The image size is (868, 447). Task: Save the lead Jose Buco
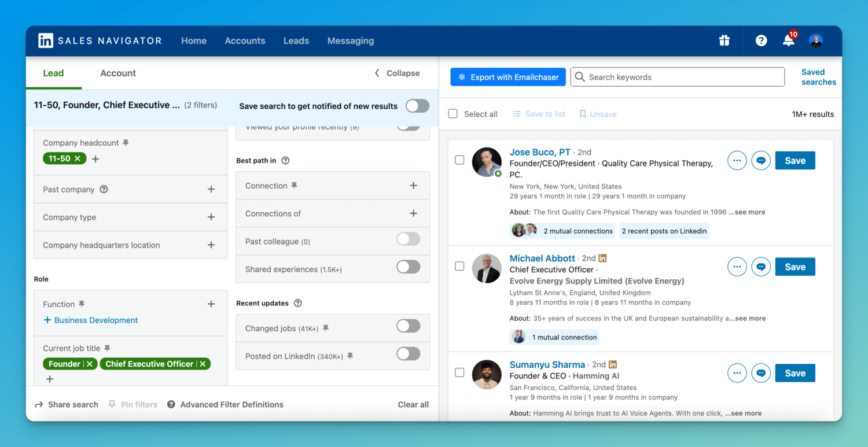coord(795,161)
